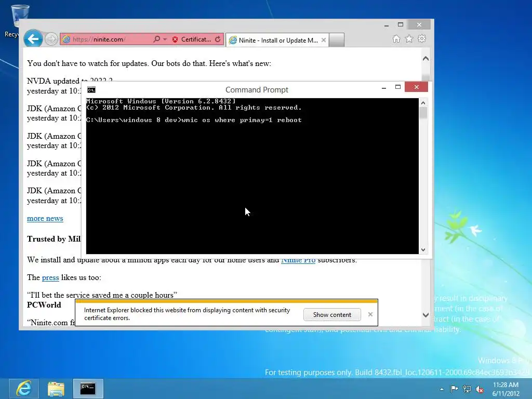This screenshot has height=399, width=532.
Task: Dismiss the IE security notification bar
Action: pos(370,314)
